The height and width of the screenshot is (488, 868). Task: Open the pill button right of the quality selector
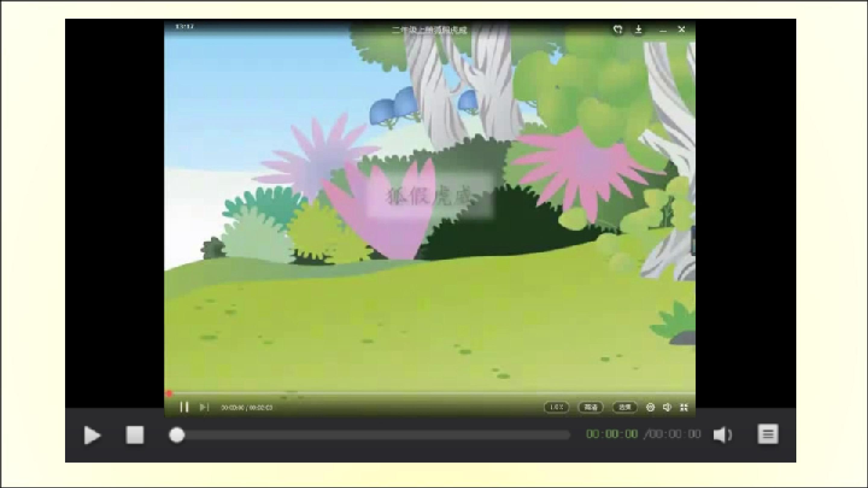point(625,408)
